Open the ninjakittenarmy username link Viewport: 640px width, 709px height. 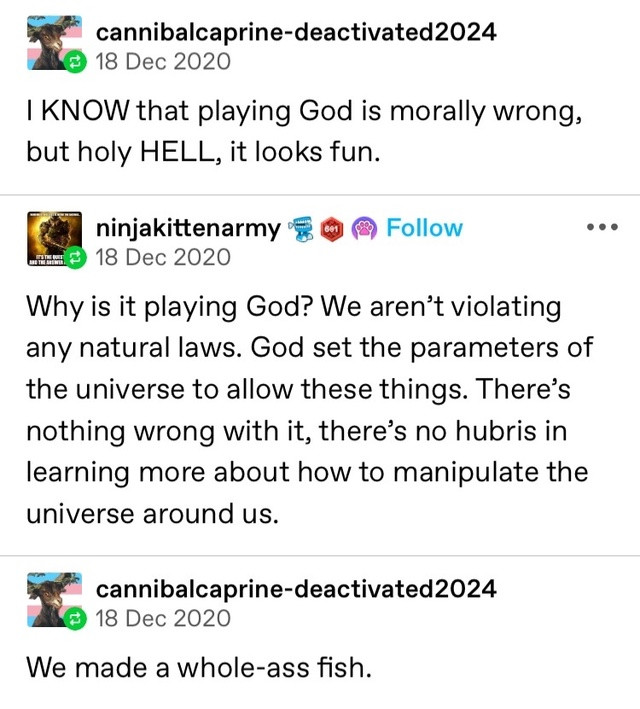pos(188,228)
